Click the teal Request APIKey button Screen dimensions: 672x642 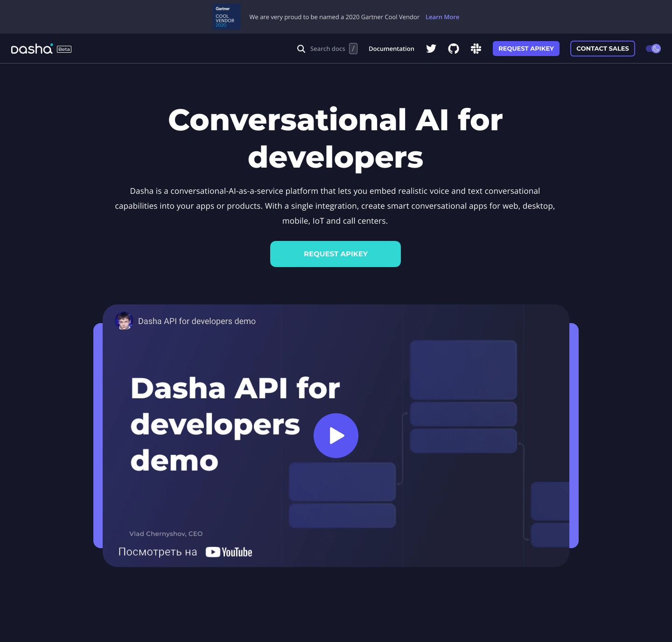tap(336, 254)
